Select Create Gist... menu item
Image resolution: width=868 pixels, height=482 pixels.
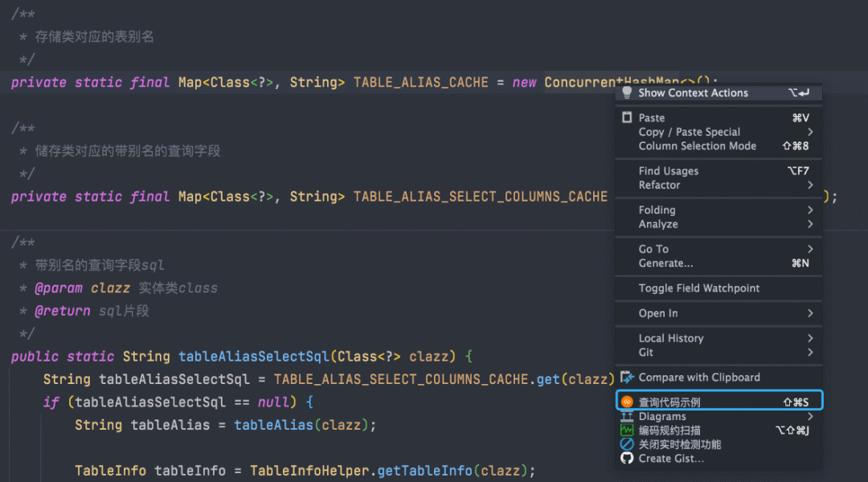point(719,459)
